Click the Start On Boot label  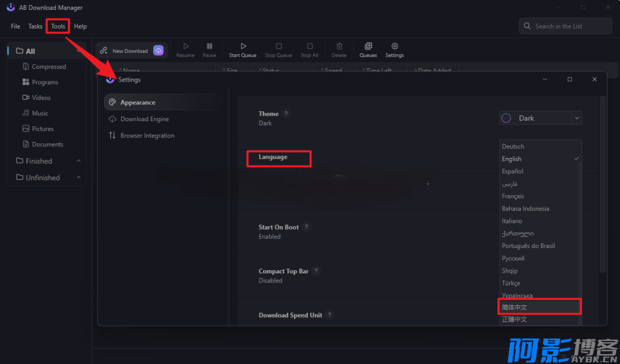279,227
